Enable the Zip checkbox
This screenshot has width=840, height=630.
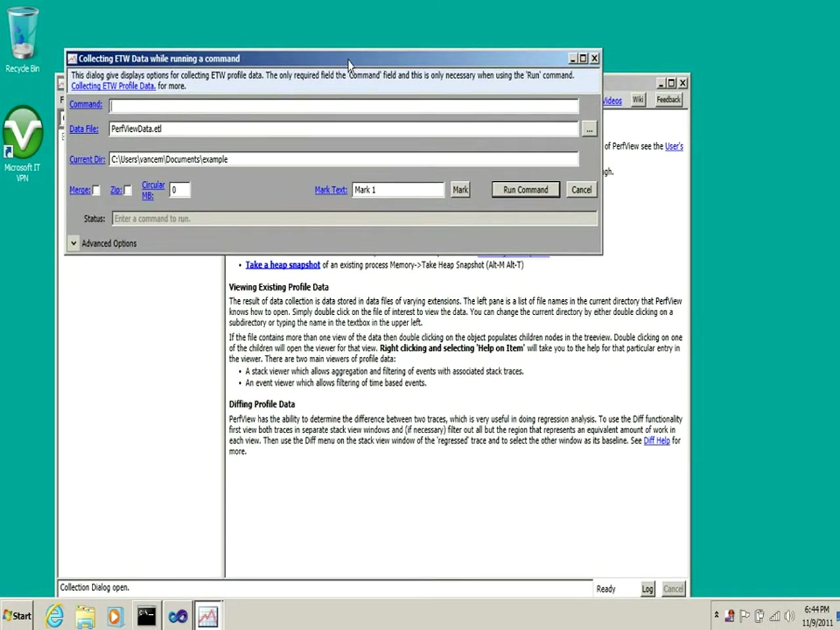[x=127, y=190]
